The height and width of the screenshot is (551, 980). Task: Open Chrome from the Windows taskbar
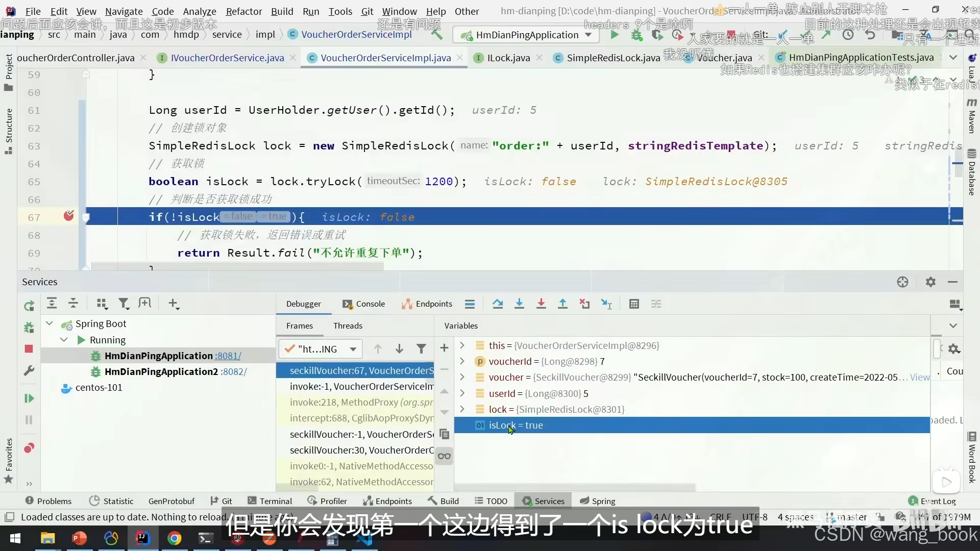point(174,538)
